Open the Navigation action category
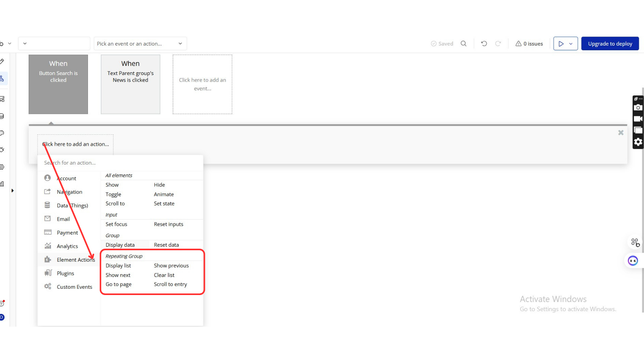644x363 pixels. pos(70,192)
